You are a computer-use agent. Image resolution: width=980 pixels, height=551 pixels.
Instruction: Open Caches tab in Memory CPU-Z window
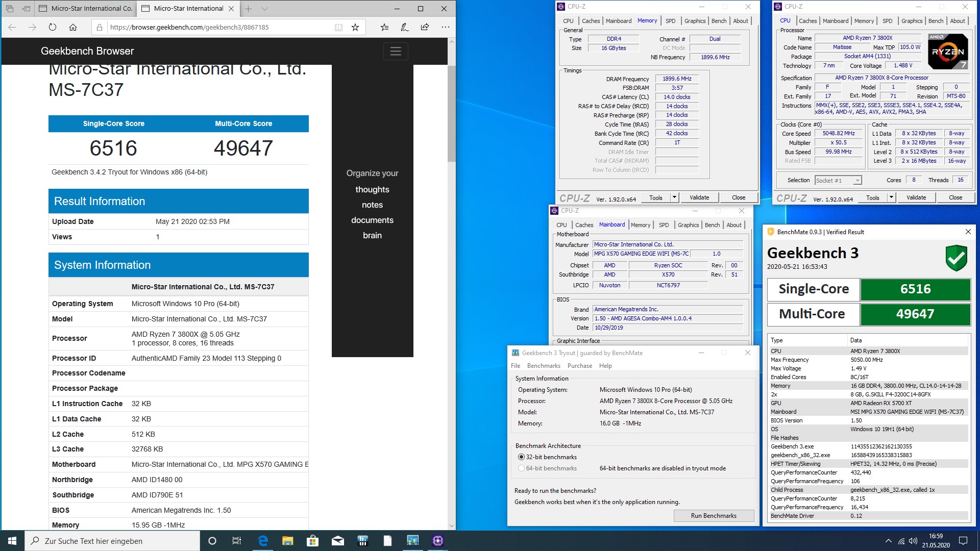click(591, 21)
